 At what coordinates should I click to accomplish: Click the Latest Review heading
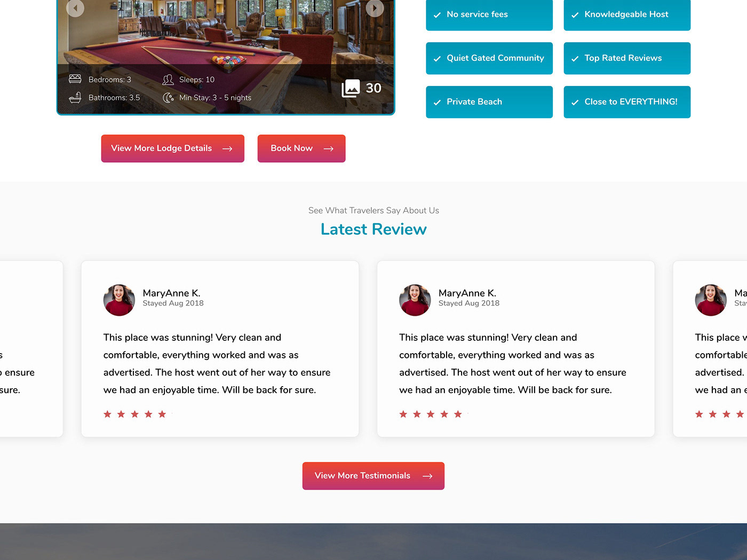tap(373, 229)
